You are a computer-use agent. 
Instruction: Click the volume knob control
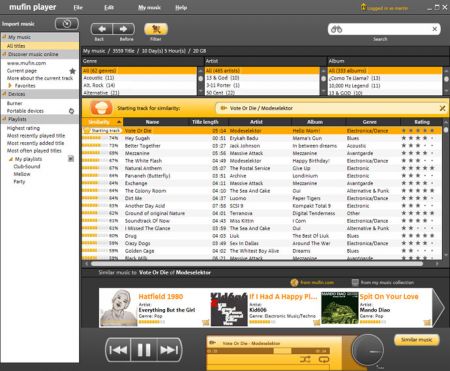(x=368, y=351)
